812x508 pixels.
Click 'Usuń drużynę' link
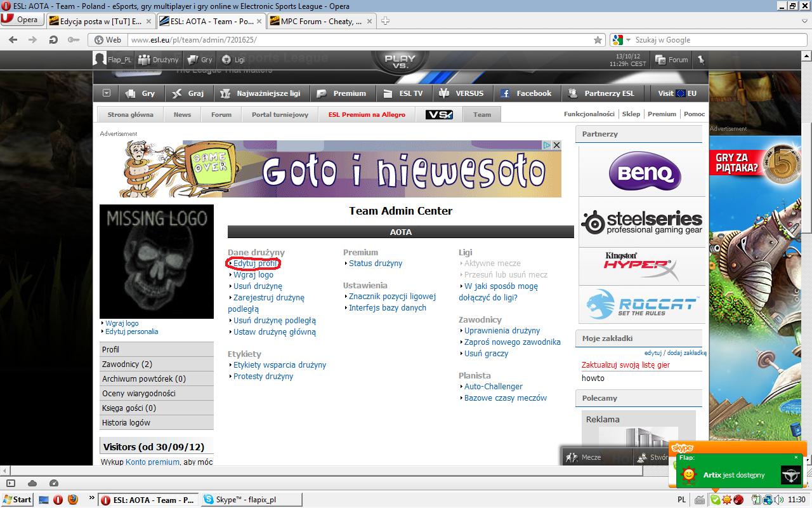click(258, 286)
